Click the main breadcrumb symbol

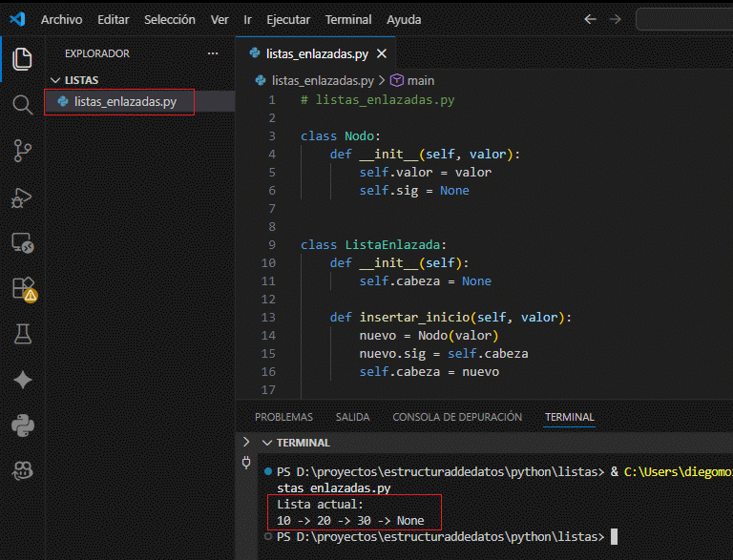click(420, 81)
